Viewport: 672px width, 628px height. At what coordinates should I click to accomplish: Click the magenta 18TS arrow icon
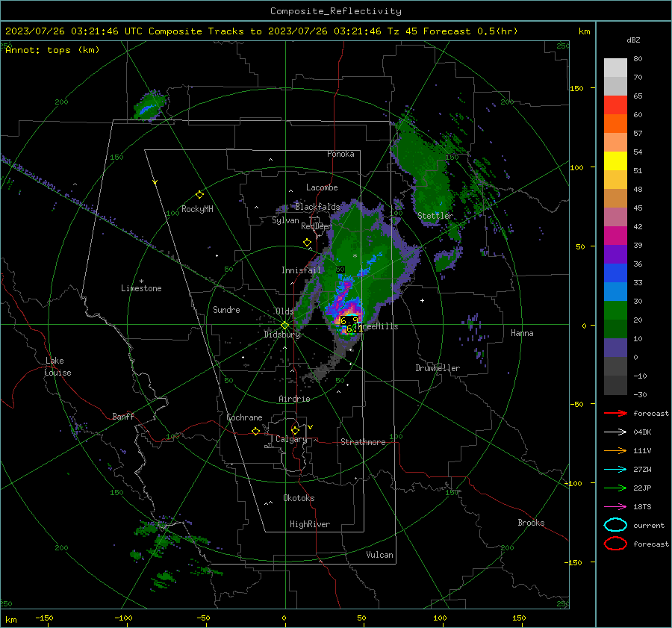615,507
